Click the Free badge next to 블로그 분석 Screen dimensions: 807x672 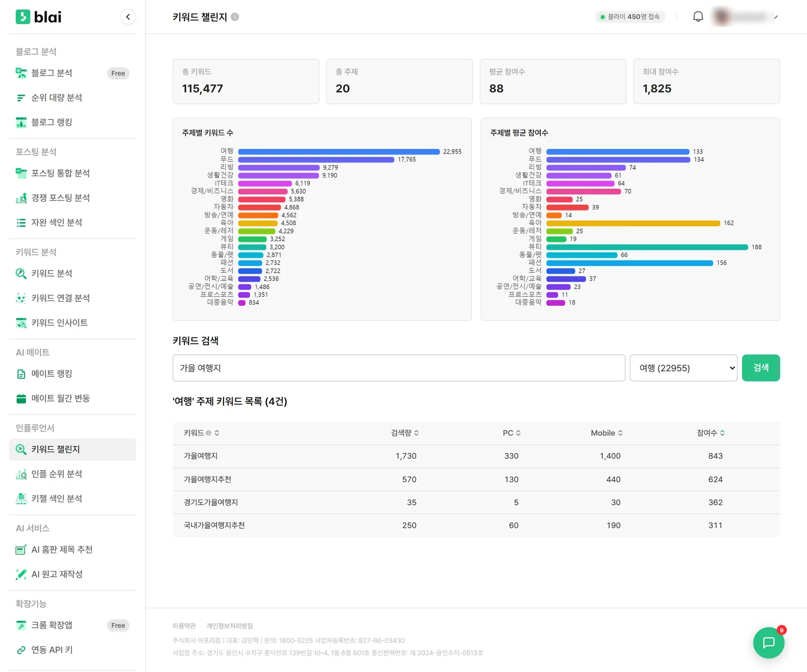118,73
